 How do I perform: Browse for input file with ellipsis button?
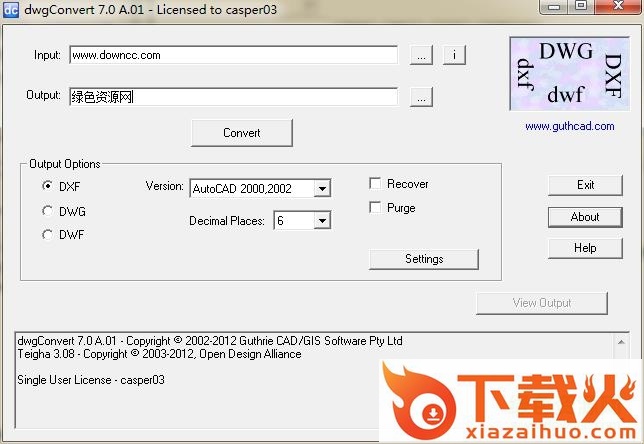pos(422,55)
